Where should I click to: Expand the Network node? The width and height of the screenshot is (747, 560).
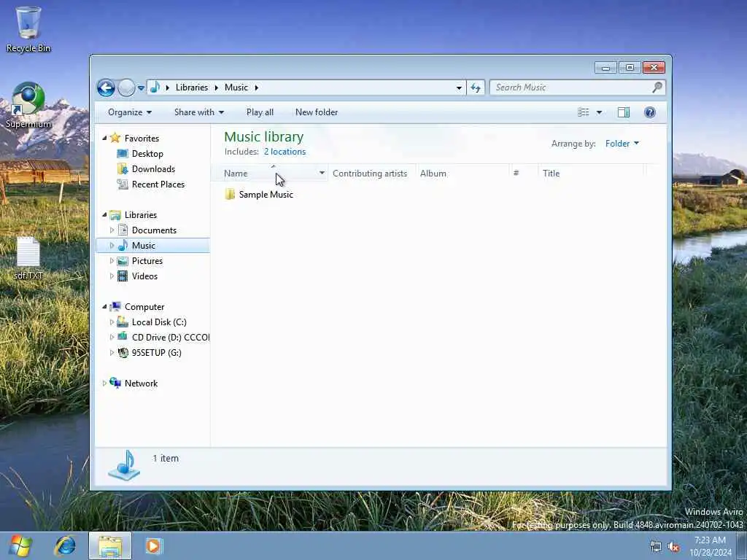point(104,384)
